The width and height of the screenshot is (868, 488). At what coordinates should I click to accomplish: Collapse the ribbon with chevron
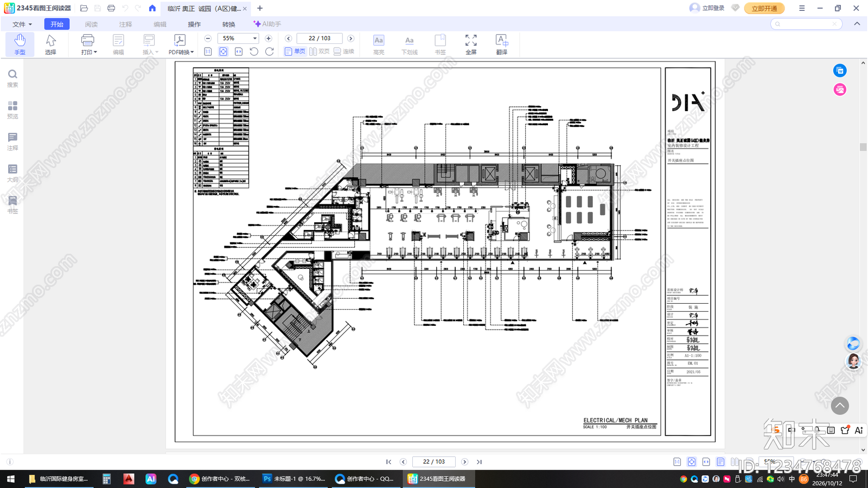point(857,24)
